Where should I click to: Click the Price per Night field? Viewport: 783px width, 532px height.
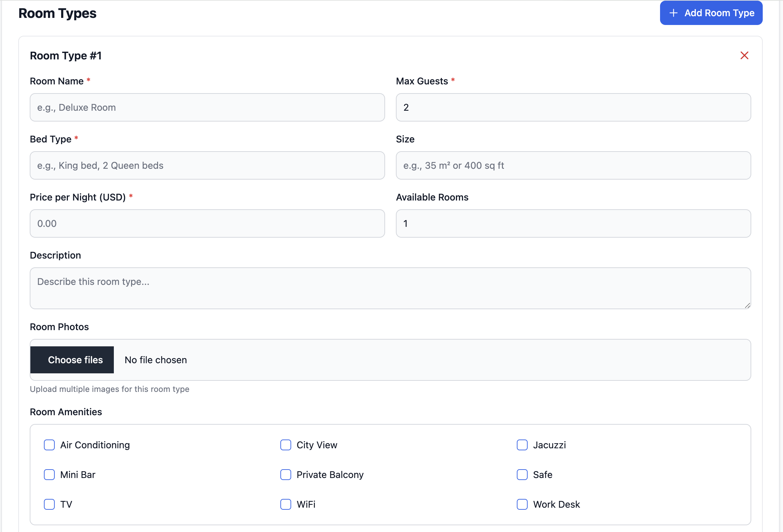tap(207, 223)
